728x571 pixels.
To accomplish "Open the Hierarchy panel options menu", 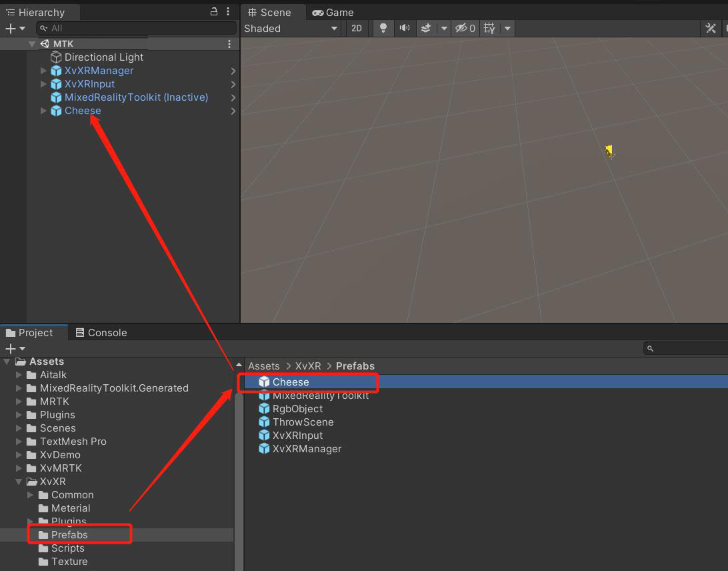I will point(228,11).
